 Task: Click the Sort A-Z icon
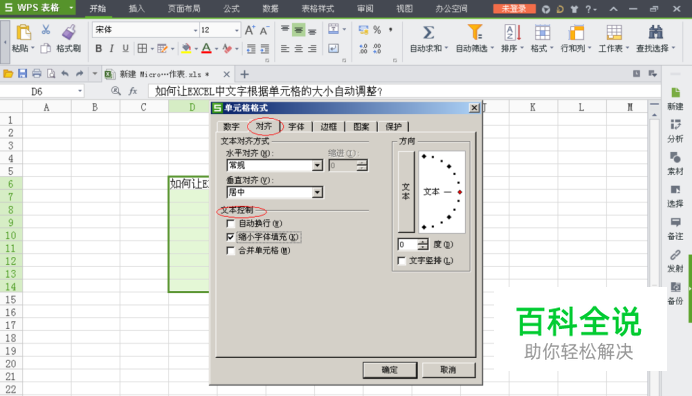pos(512,32)
